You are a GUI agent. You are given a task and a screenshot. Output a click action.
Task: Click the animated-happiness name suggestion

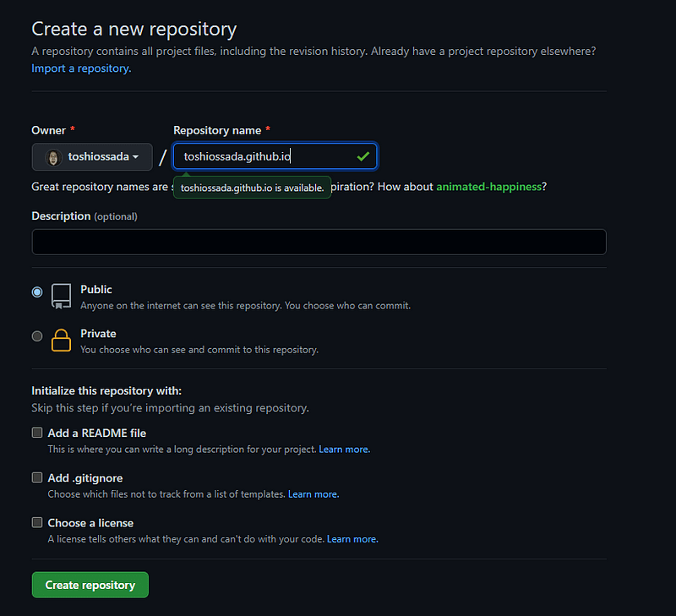point(489,187)
